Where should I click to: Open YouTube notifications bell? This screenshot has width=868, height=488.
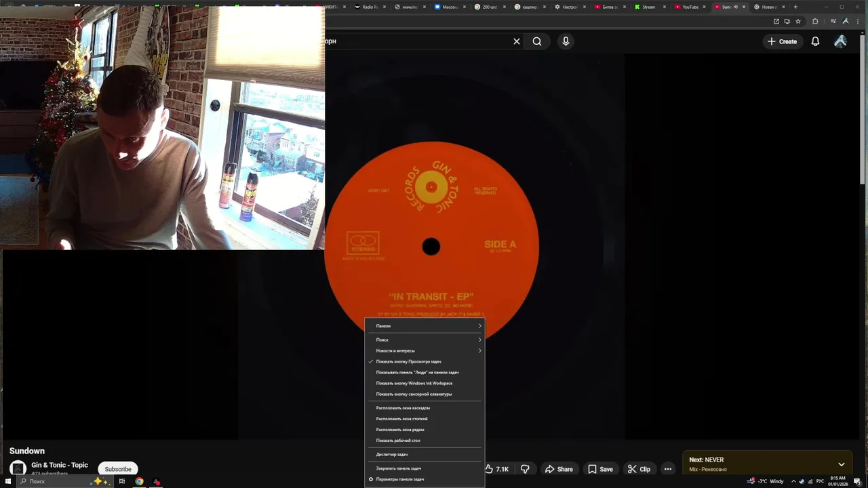(815, 41)
